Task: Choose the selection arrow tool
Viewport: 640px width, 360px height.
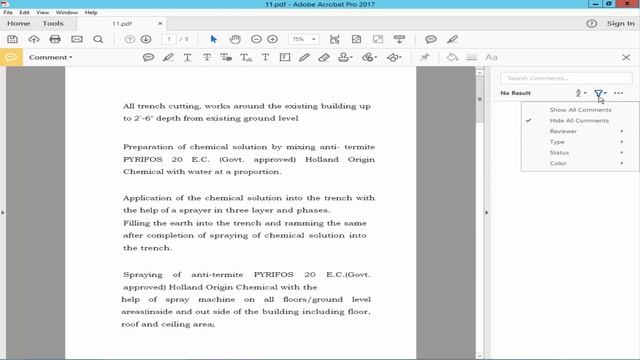Action: 213,39
